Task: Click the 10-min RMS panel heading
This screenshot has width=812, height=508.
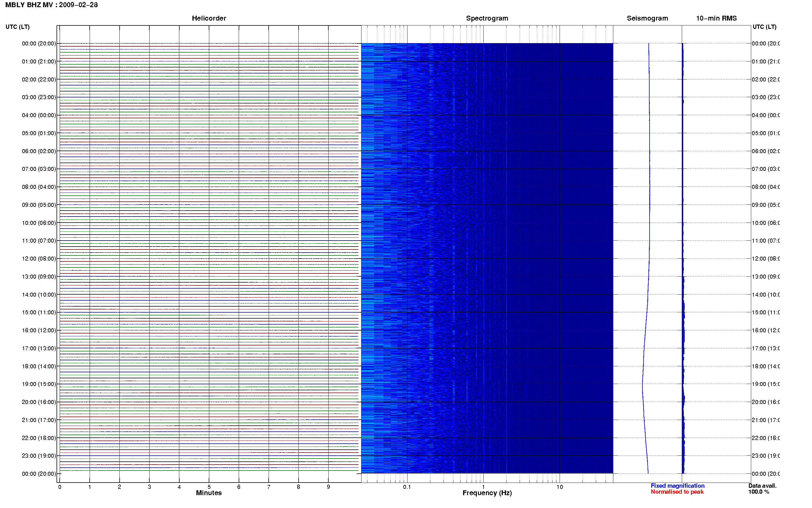Action: (x=716, y=18)
